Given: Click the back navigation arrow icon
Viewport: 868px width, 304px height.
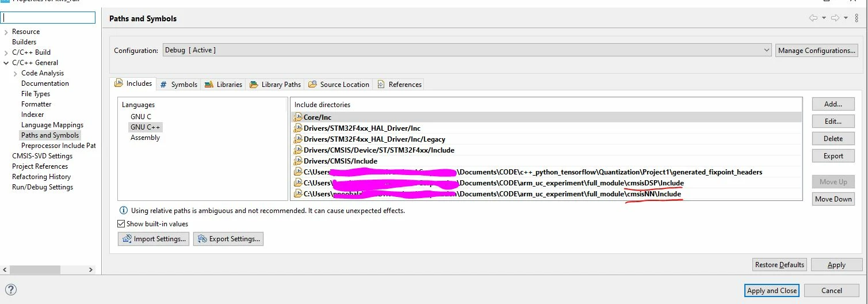Looking at the screenshot, I should 813,18.
